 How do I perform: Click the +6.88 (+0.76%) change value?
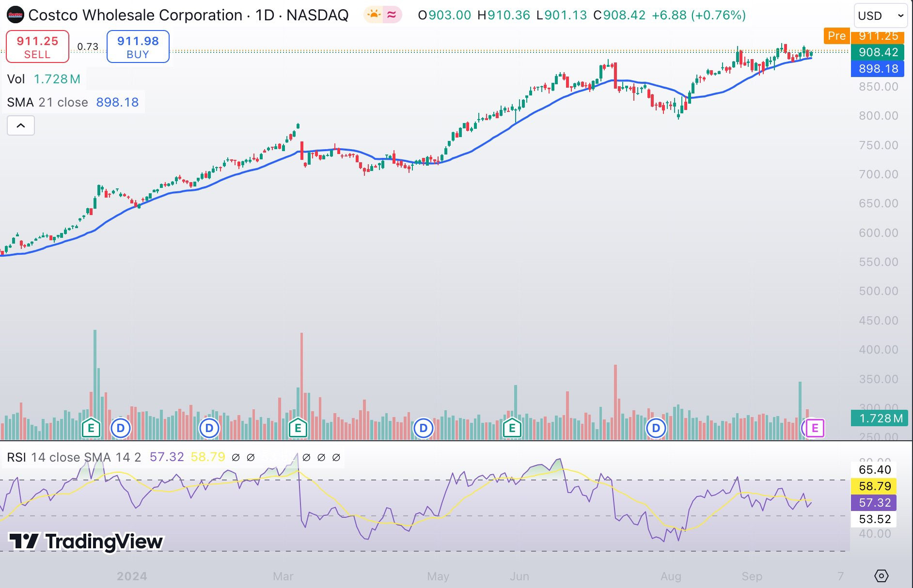coord(699,15)
